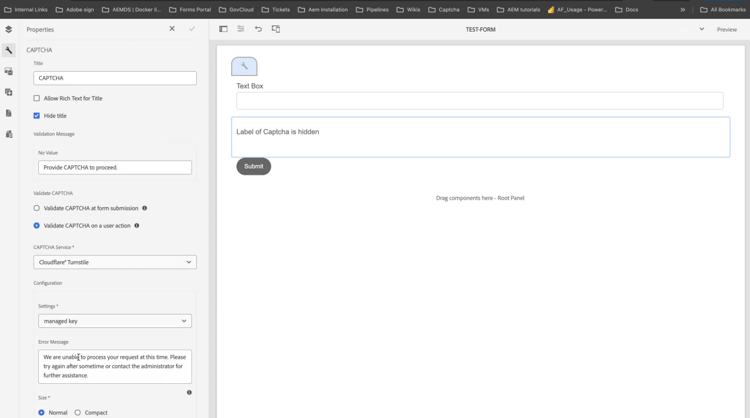The height and width of the screenshot is (418, 750).
Task: Open the Docs bookmark folder
Action: point(627,10)
